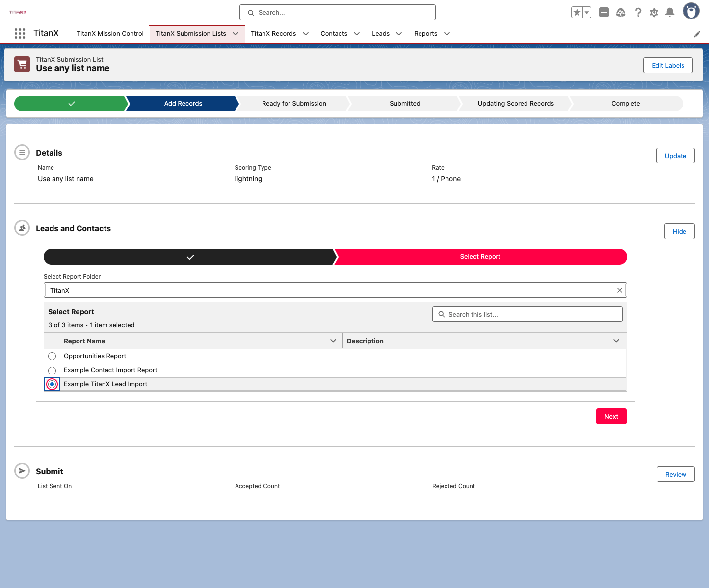
Task: Open the Description column menu
Action: pos(616,341)
